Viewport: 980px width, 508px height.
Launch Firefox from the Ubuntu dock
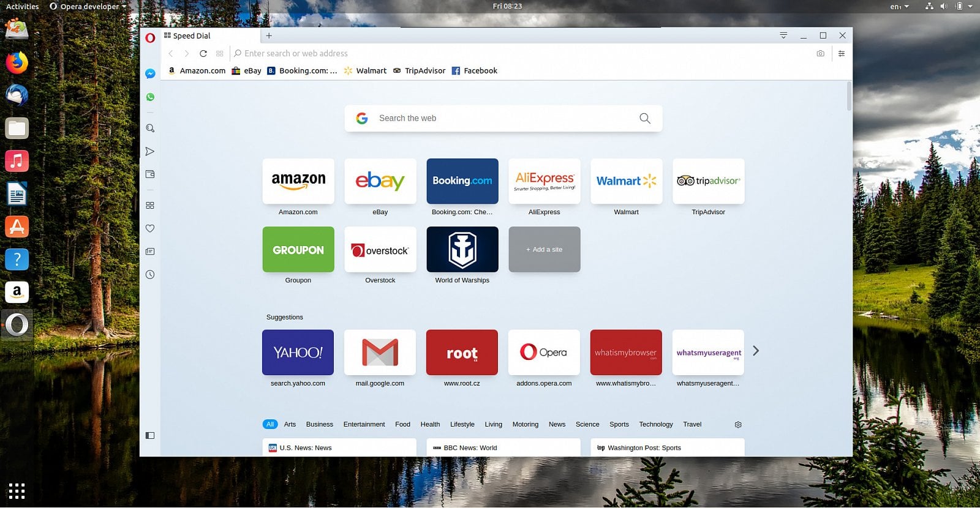click(17, 62)
